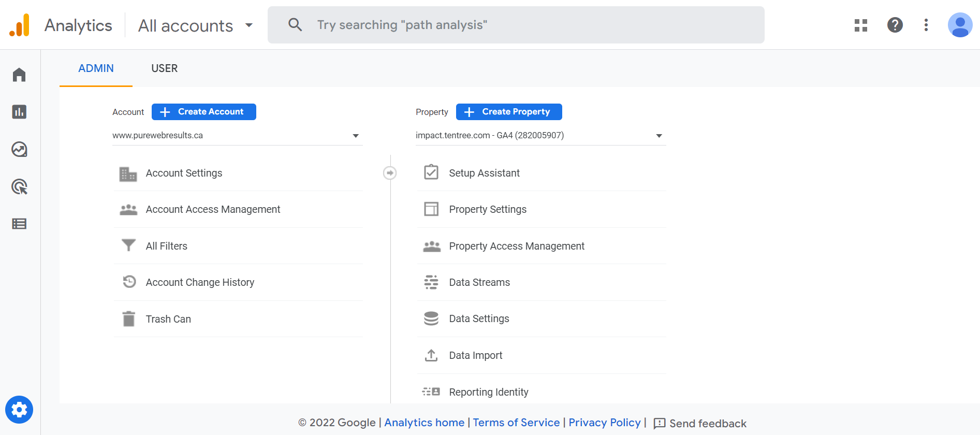Click the Property Access Management people icon
Image resolution: width=980 pixels, height=435 pixels.
coord(432,247)
